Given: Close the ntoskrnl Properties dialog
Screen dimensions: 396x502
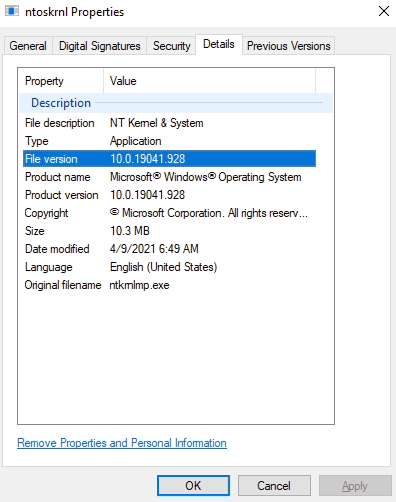Looking at the screenshot, I should [x=384, y=11].
